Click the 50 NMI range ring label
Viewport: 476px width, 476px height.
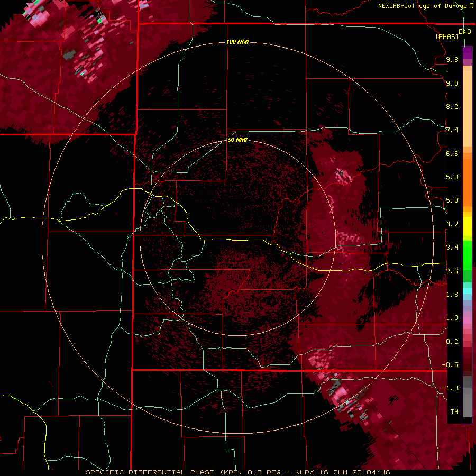coord(237,140)
